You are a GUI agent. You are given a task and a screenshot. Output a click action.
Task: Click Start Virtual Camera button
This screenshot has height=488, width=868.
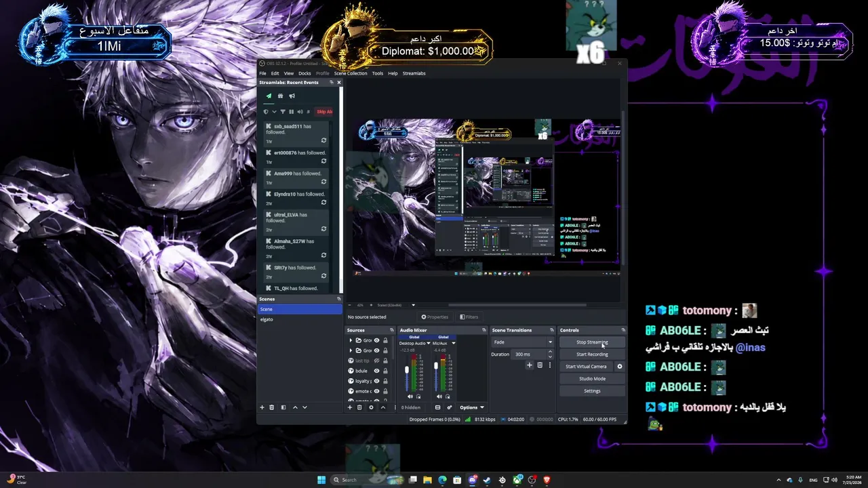coord(587,367)
